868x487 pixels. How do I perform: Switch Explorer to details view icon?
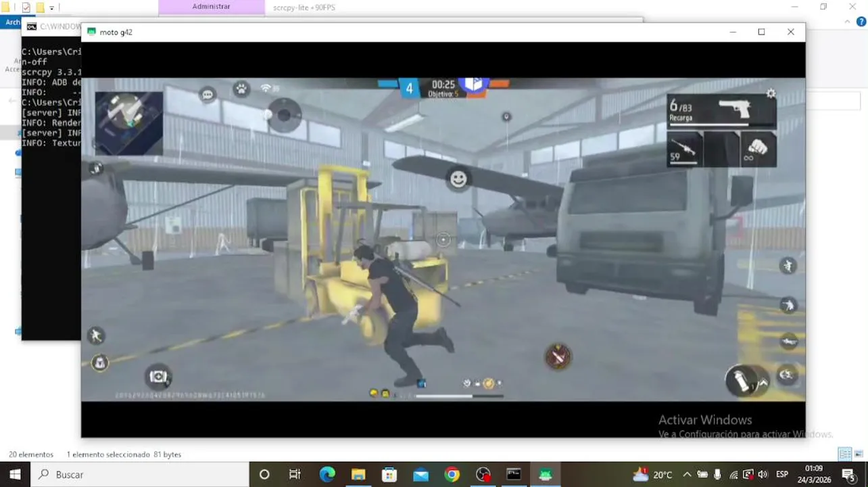coord(844,454)
